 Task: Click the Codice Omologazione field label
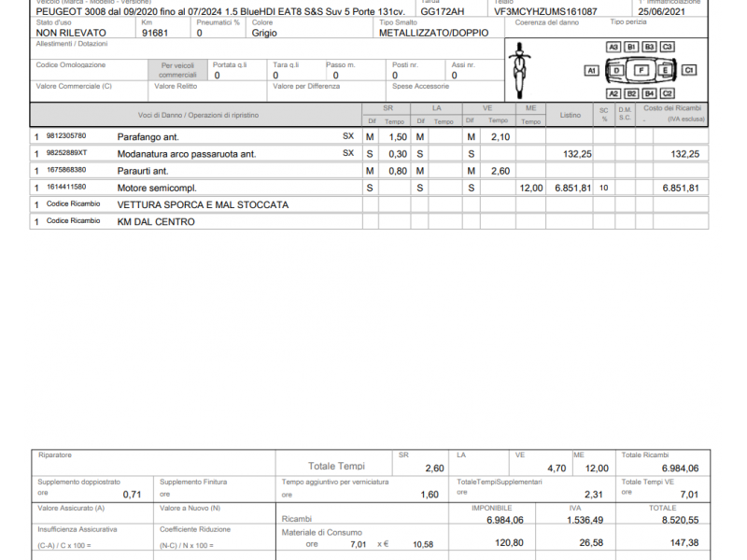coord(71,64)
